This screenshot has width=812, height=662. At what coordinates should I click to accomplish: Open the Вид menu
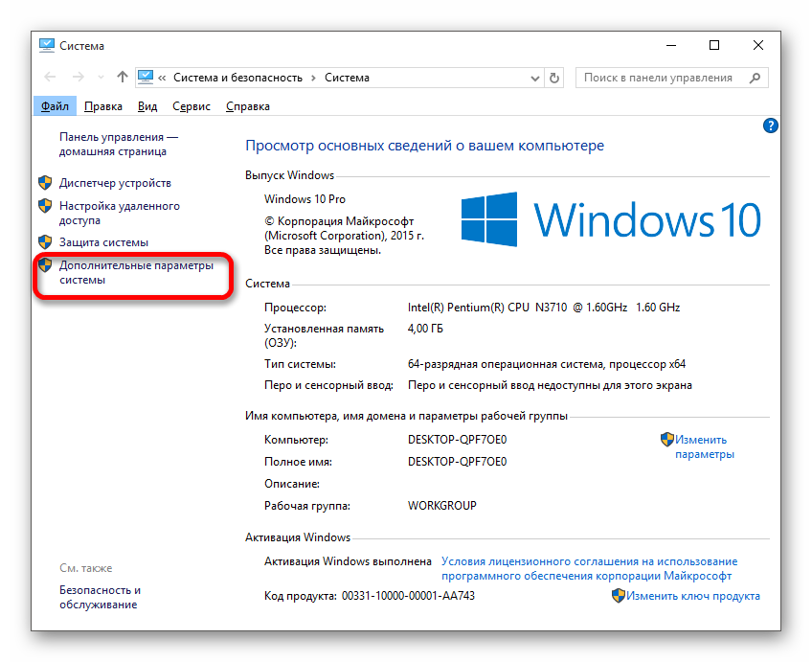(x=147, y=106)
